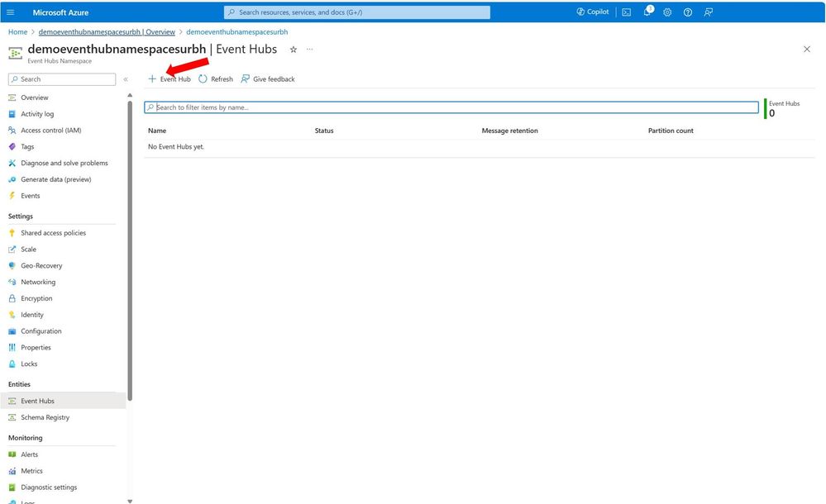
Task: Favorite this page with the star icon
Action: click(x=294, y=50)
